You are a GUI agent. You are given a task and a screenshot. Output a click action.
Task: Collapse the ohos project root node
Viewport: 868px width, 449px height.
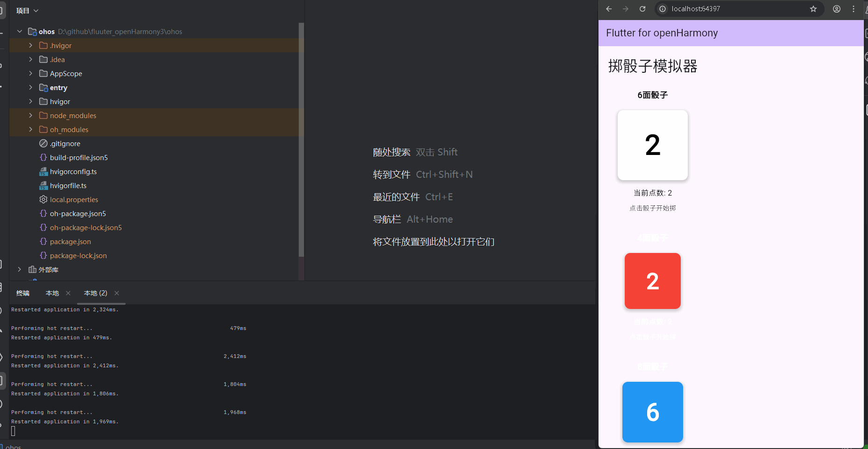coord(19,31)
